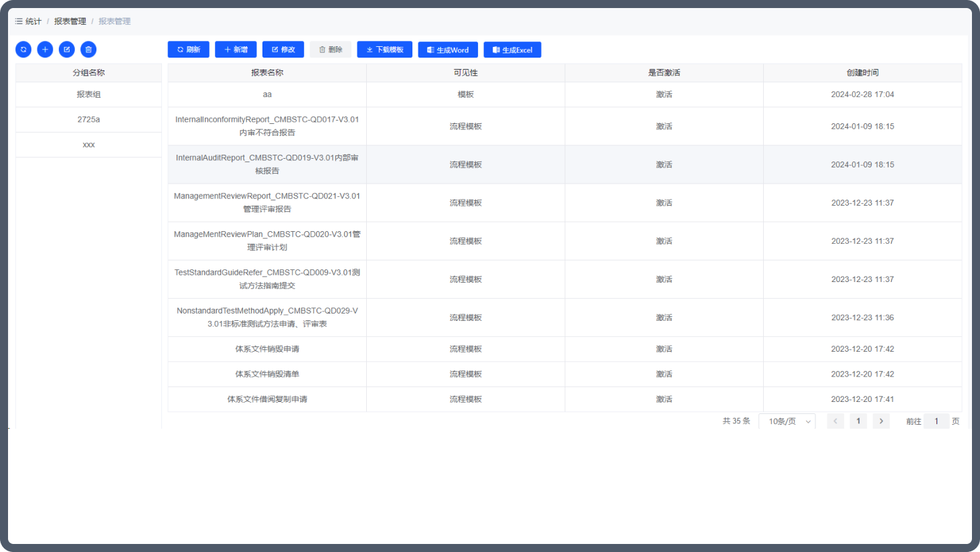Viewport: 980px width, 552px height.
Task: Click the 删除 delete button
Action: coord(331,50)
